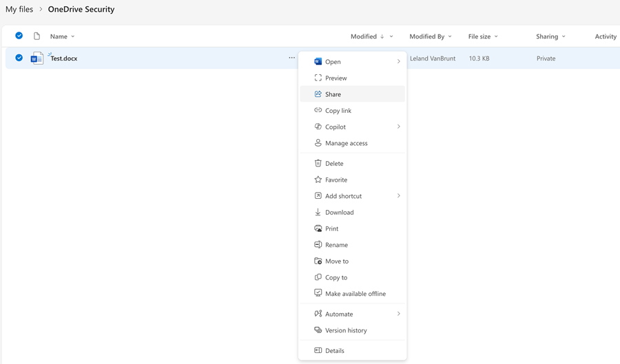620x364 pixels.
Task: Click the Print printer icon
Action: [318, 228]
